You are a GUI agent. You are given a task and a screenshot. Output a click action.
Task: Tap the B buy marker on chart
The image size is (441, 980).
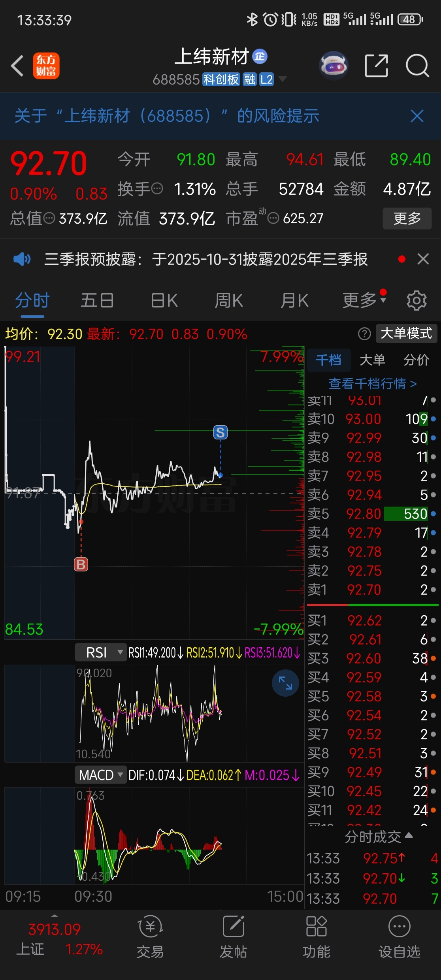81,564
